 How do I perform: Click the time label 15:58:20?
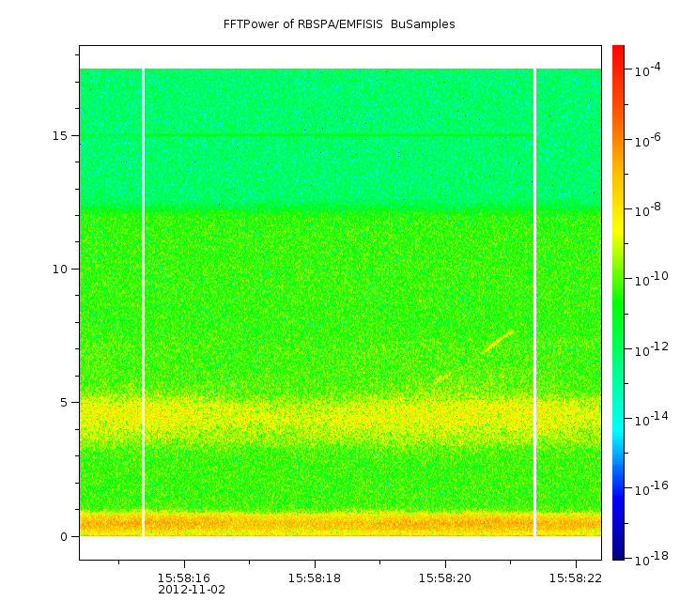pyautogui.click(x=445, y=578)
